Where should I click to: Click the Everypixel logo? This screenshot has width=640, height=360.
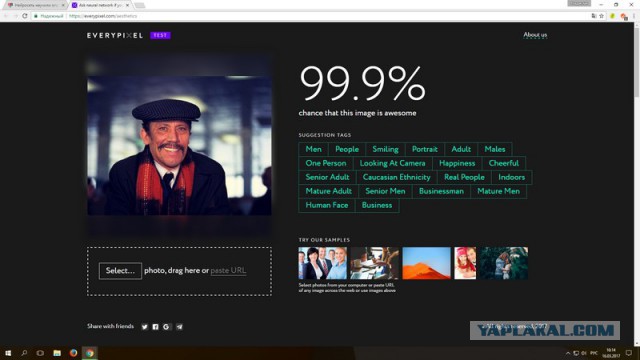[x=115, y=36]
